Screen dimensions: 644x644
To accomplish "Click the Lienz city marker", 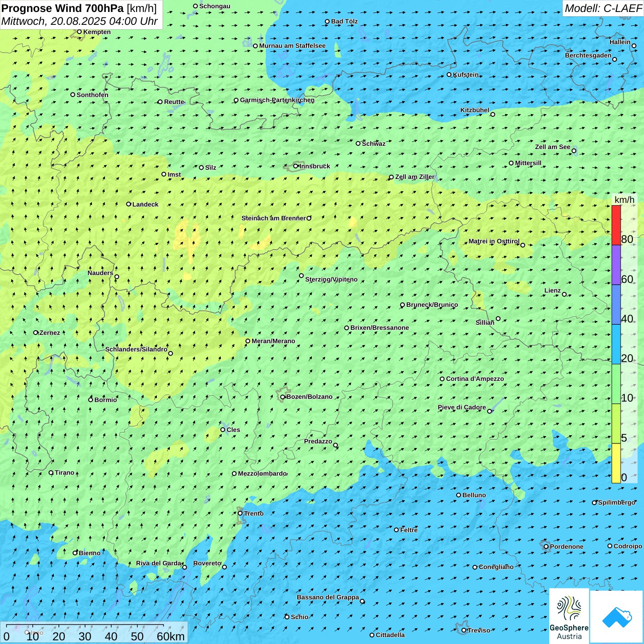I will [x=564, y=294].
